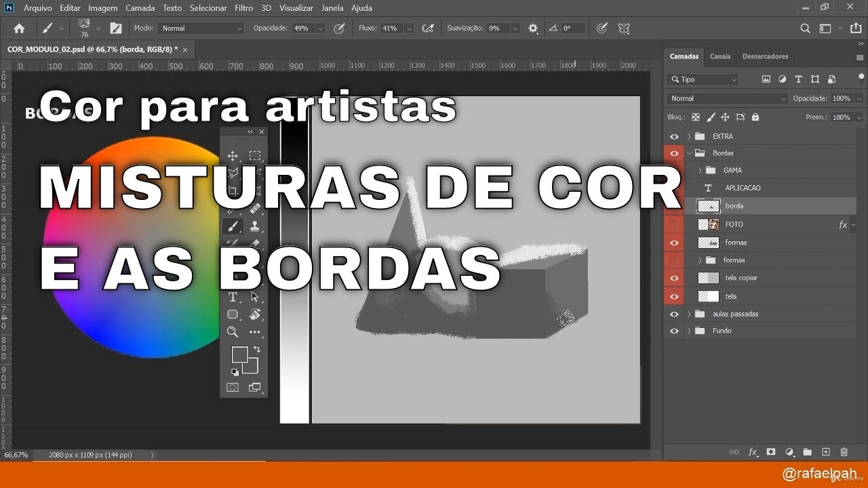
Task: Add layer mask icon at panel bottom
Action: coord(771,451)
